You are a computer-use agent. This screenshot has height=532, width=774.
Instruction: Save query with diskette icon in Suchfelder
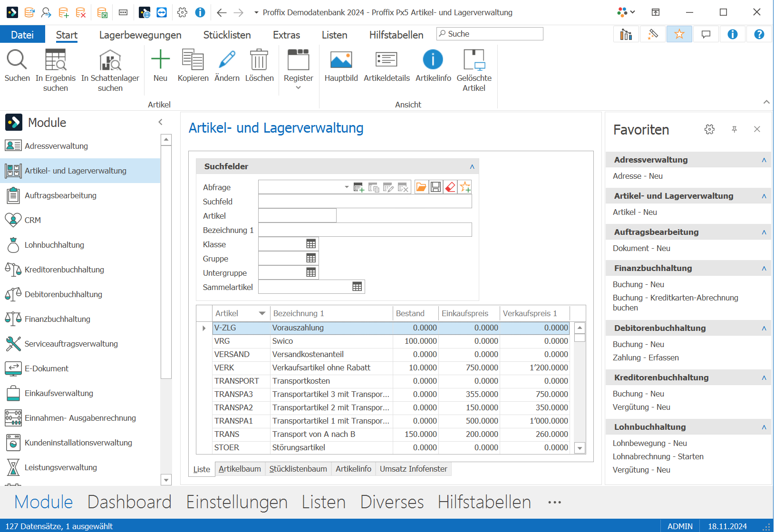pos(435,187)
